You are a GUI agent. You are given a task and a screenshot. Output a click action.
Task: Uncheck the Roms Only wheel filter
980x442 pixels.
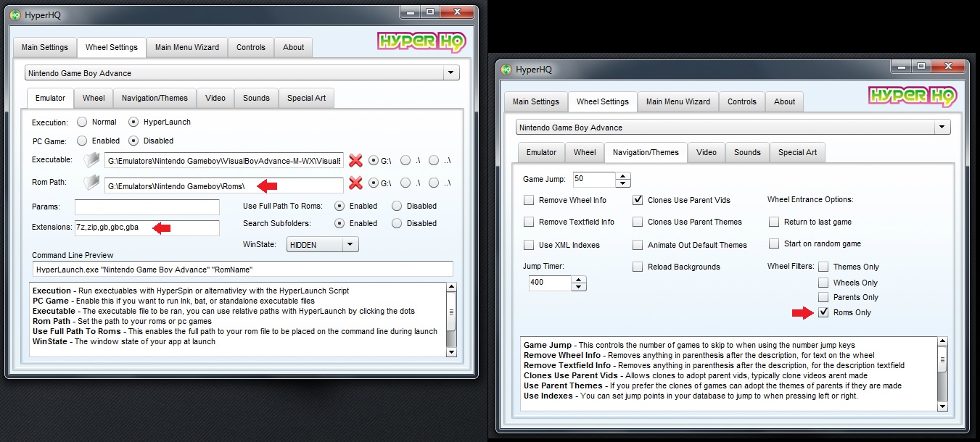click(823, 312)
